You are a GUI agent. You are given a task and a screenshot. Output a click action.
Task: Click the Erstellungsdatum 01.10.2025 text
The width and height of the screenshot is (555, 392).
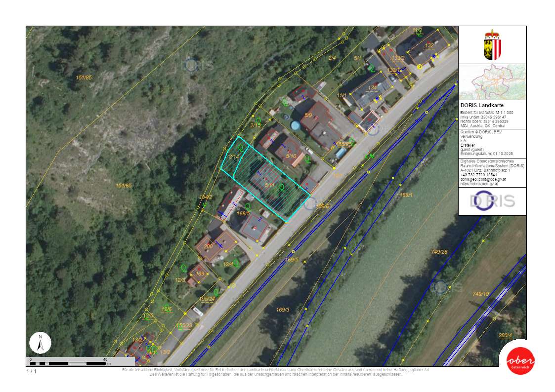[x=487, y=154]
